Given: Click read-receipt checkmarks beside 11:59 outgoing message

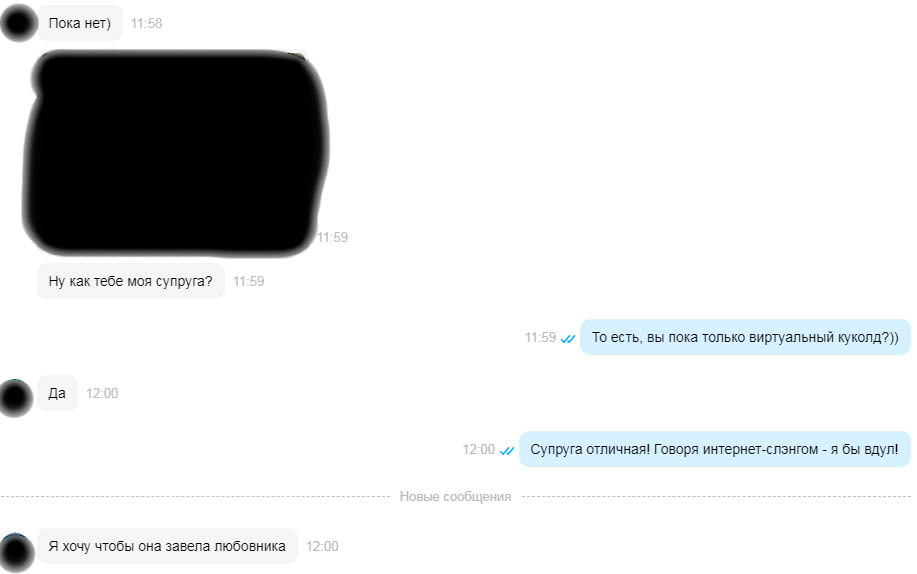Looking at the screenshot, I should pos(568,338).
